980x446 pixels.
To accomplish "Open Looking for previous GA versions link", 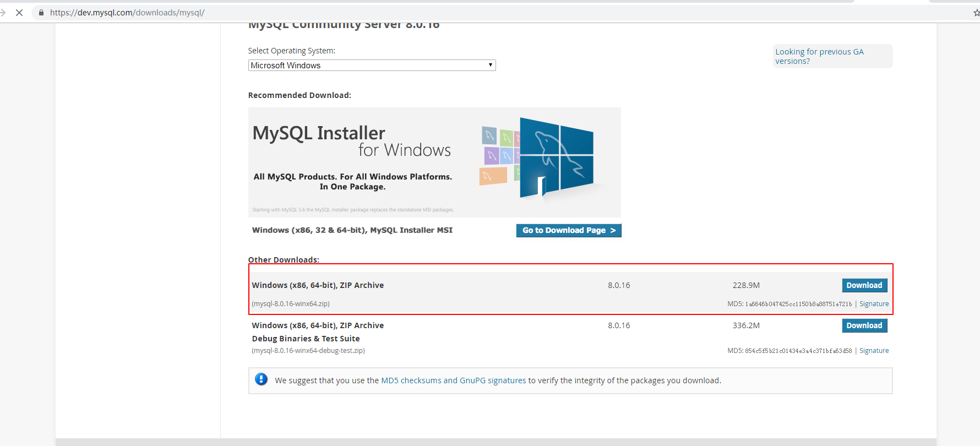I will point(819,56).
